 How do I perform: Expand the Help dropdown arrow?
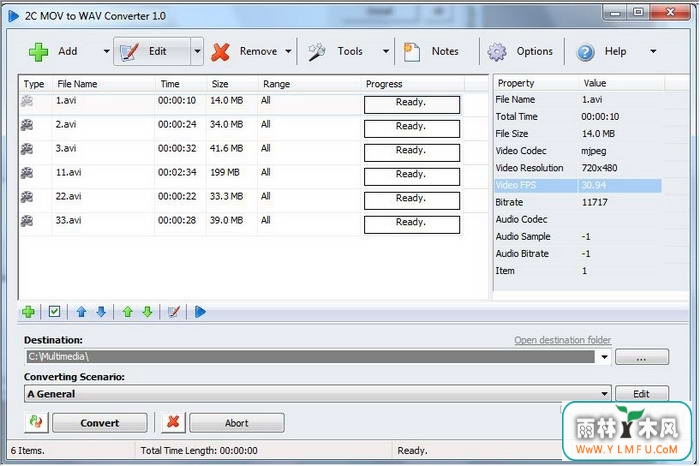click(653, 51)
